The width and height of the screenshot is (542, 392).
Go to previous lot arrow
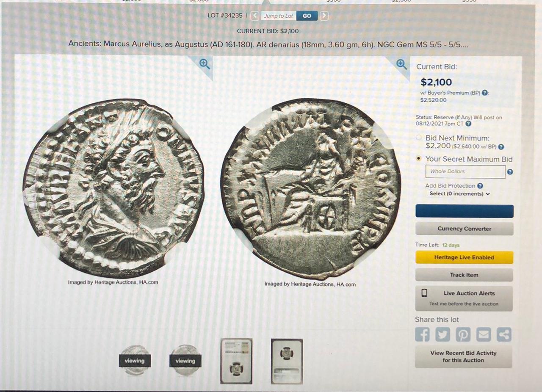(x=255, y=16)
